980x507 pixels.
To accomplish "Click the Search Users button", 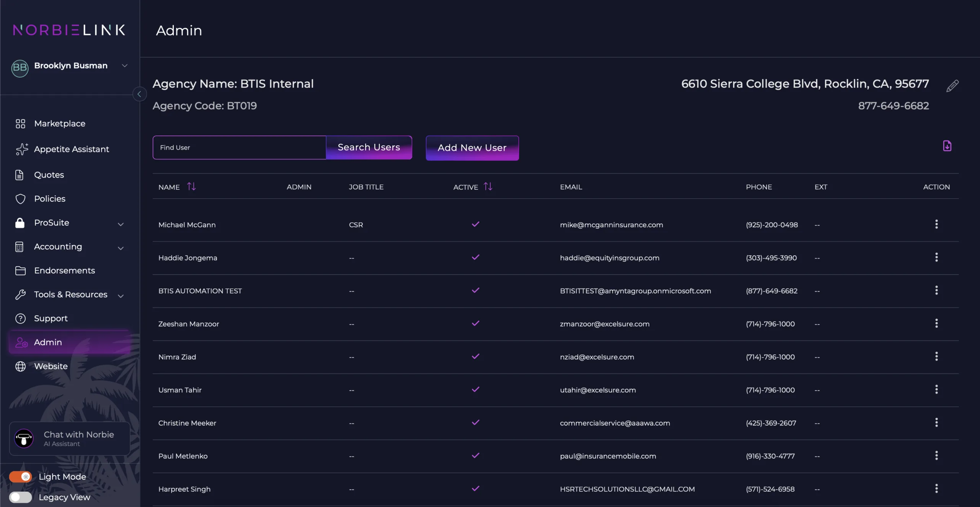I will [369, 147].
